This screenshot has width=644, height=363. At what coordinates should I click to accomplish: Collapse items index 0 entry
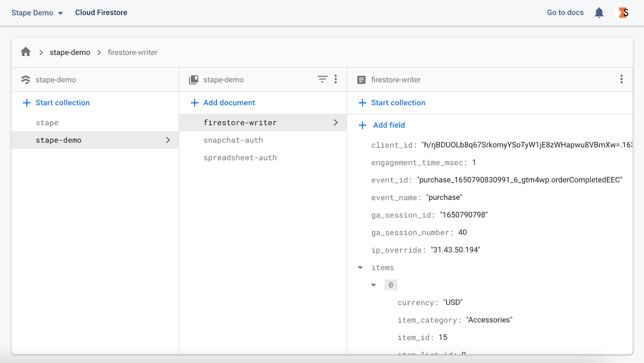tap(374, 285)
